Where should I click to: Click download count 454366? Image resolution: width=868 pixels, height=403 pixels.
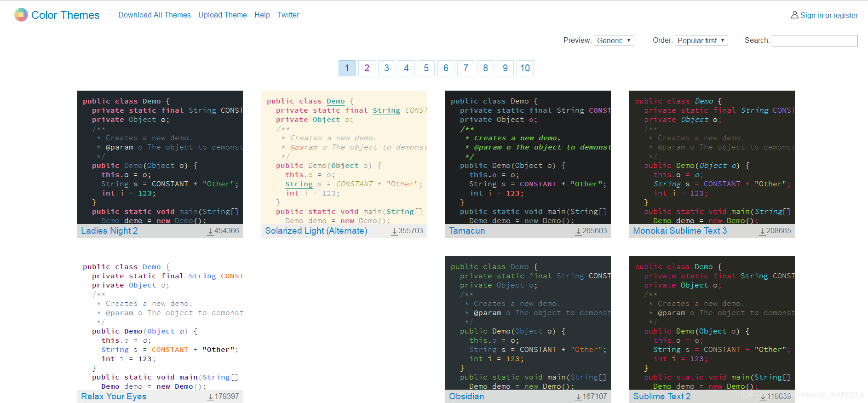pyautogui.click(x=227, y=231)
